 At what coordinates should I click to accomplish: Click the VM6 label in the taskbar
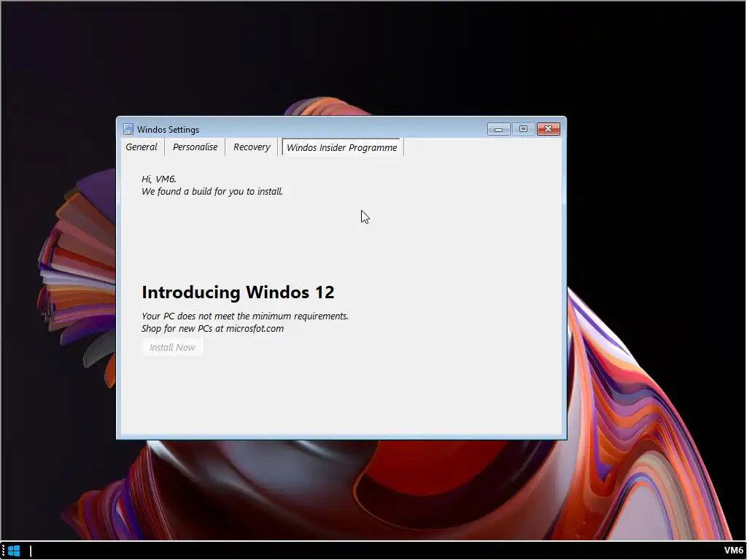pyautogui.click(x=733, y=551)
